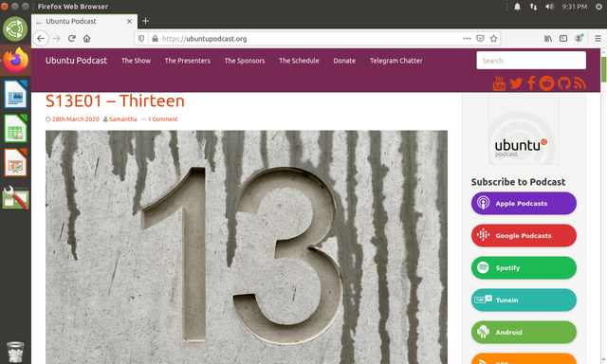Subscribe via Apple Podcasts button
The image size is (607, 364).
point(524,204)
